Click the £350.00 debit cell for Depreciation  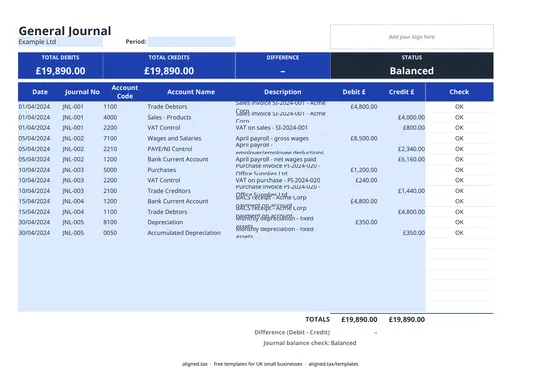pos(366,222)
